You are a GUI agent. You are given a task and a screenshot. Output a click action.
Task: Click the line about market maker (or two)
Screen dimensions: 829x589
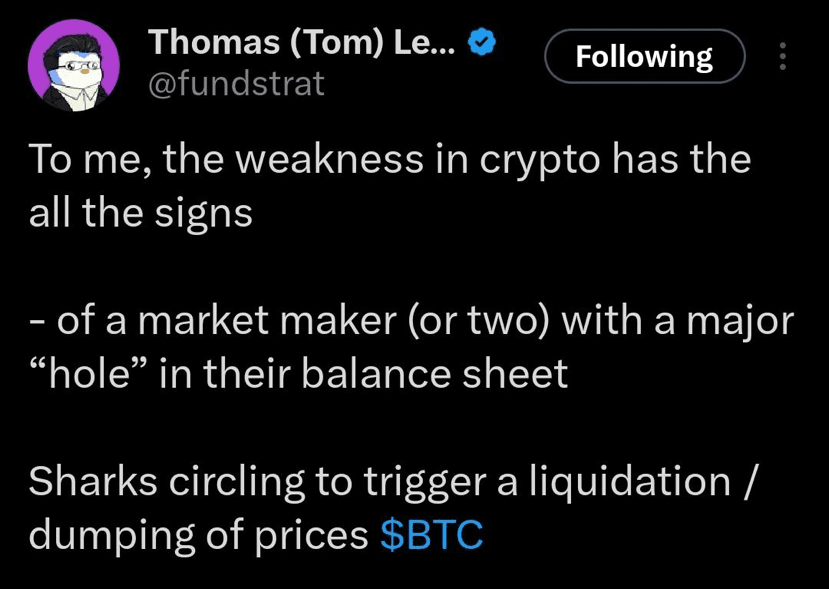[411, 321]
